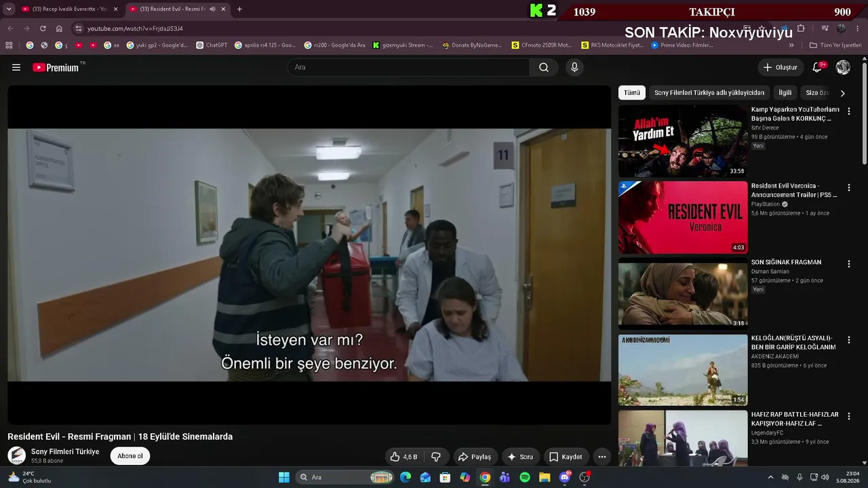Click the YouTube search input field
This screenshot has height=488, width=868.
[408, 67]
